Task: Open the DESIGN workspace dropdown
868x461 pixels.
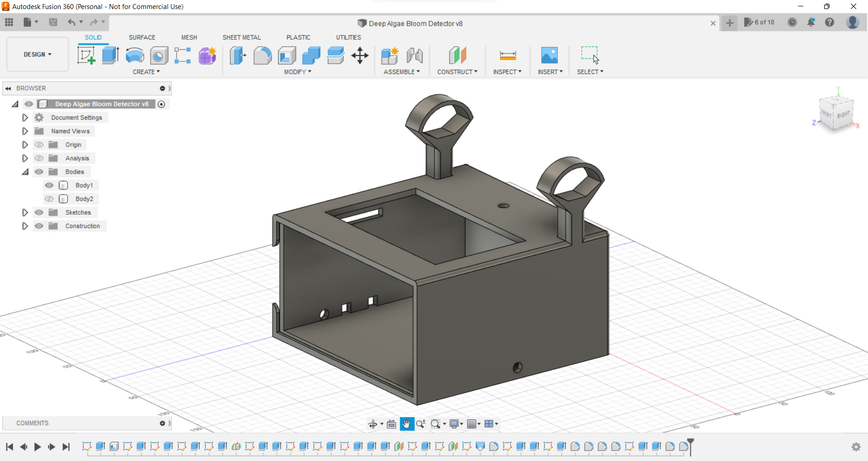Action: 38,54
